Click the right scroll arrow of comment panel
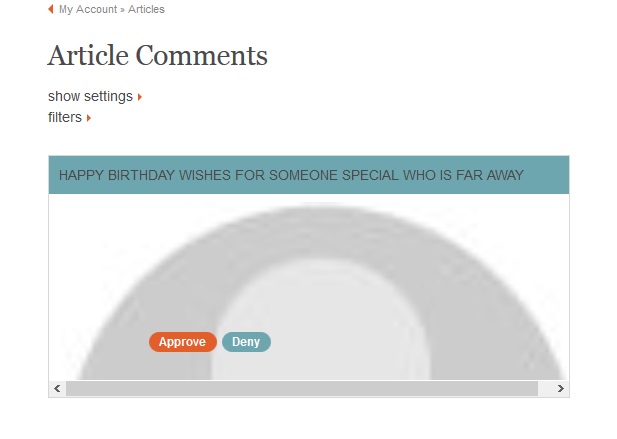The image size is (617, 439). click(x=561, y=389)
